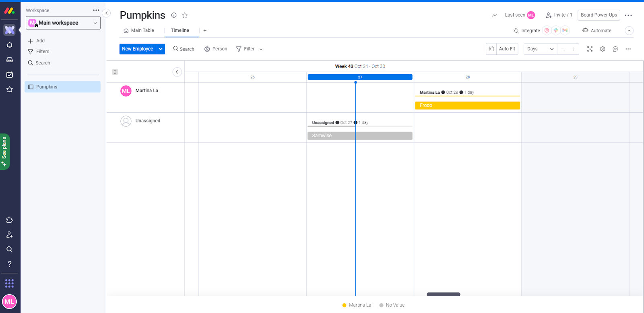Screen dimensions: 644x313
Task: Click the fullscreen timeline icon
Action: 590,49
